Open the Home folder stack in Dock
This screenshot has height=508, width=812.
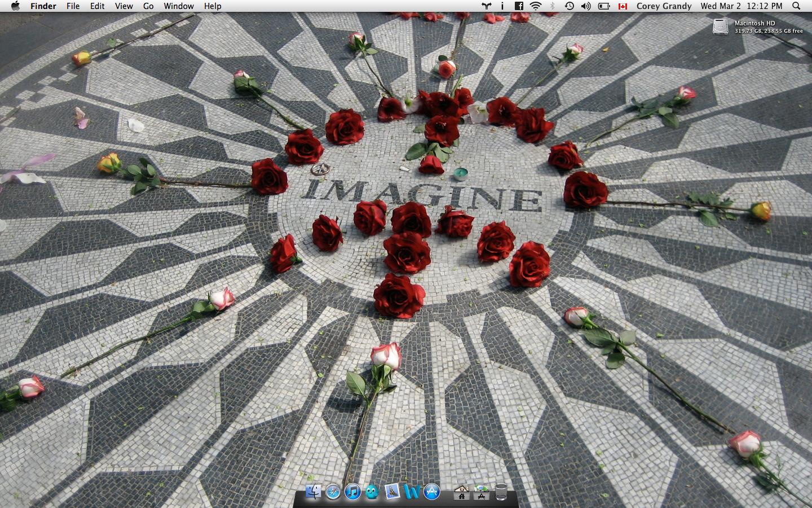tap(461, 493)
